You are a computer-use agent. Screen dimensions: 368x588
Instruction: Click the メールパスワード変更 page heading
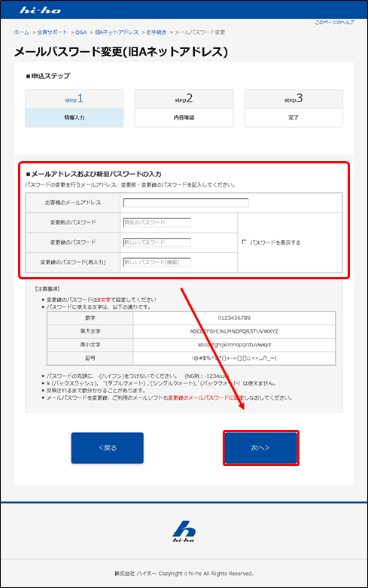(x=121, y=52)
